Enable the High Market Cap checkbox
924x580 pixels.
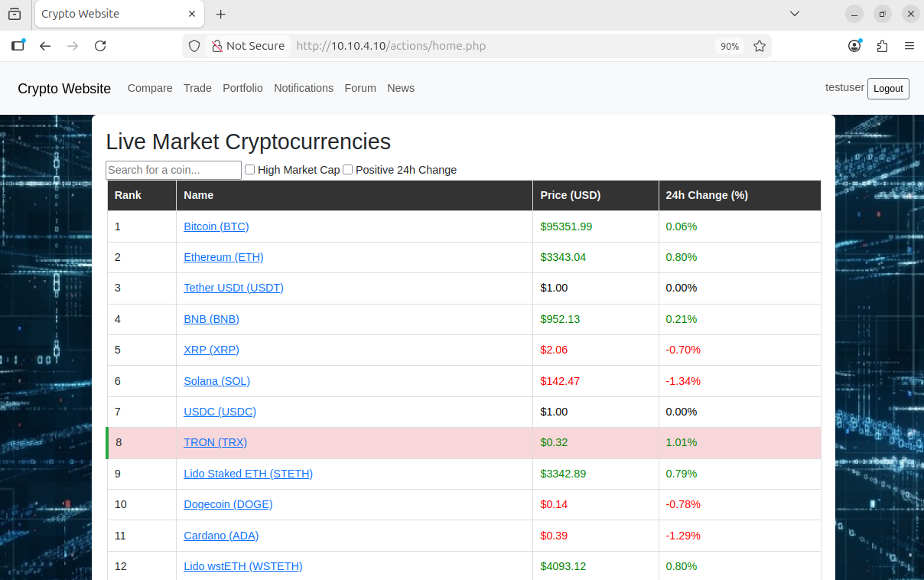tap(249, 170)
